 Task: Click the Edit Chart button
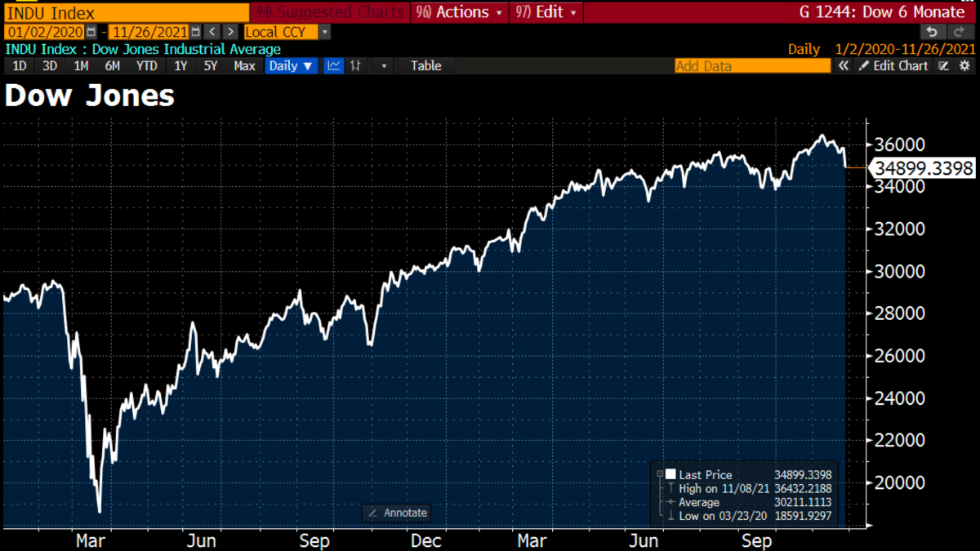893,66
